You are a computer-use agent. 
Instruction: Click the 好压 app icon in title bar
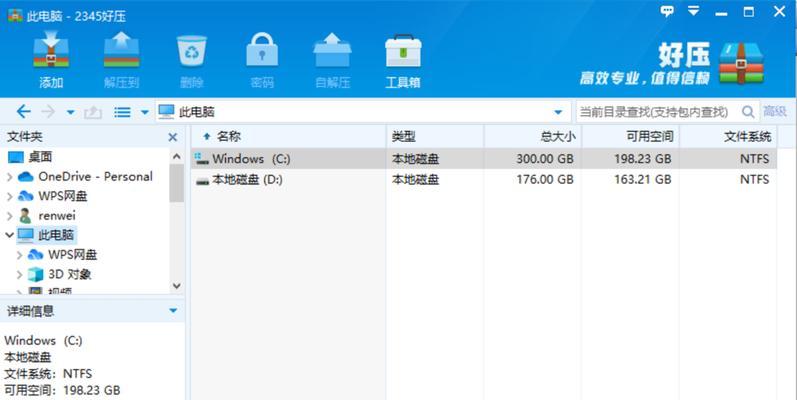click(15, 15)
